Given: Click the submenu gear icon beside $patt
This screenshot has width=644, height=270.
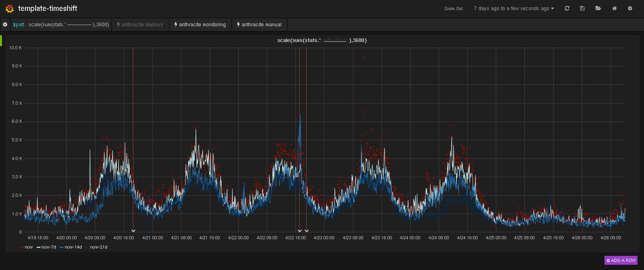Looking at the screenshot, I should tap(5, 25).
